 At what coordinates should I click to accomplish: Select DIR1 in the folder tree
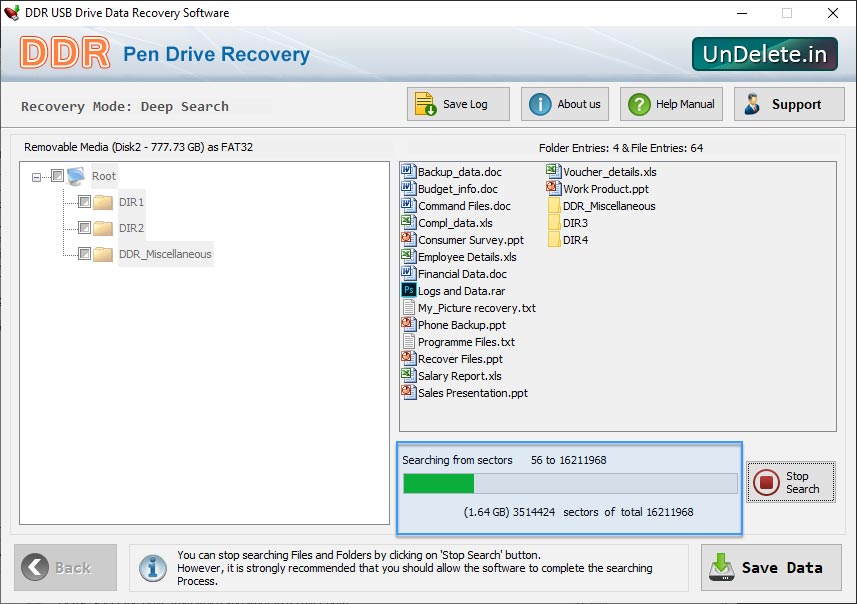(131, 202)
